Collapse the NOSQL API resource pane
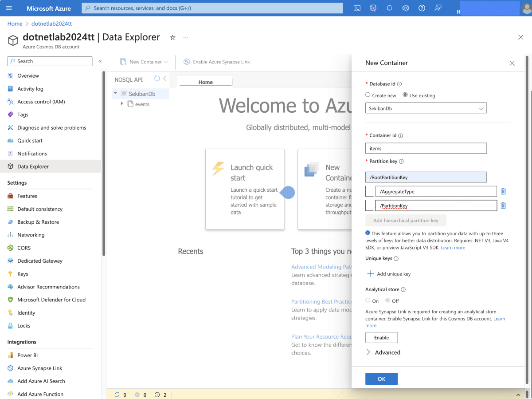The image size is (532, 399). coord(164,79)
